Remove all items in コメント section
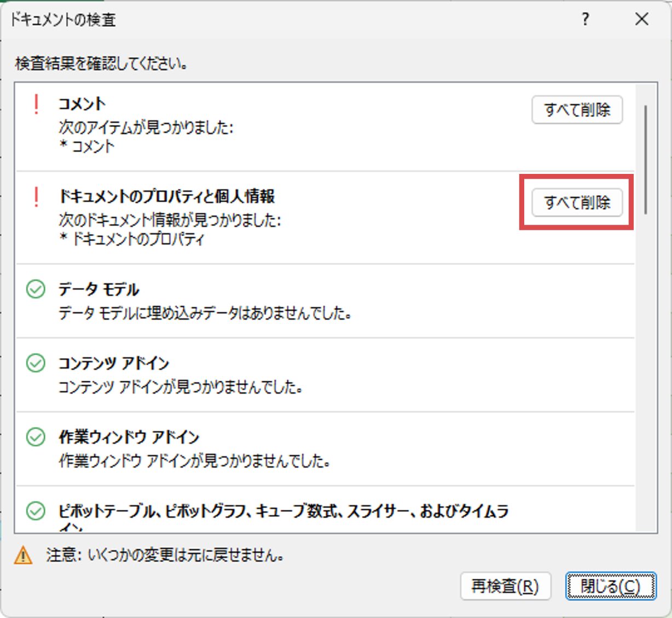Image resolution: width=672 pixels, height=618 pixels. tap(577, 110)
